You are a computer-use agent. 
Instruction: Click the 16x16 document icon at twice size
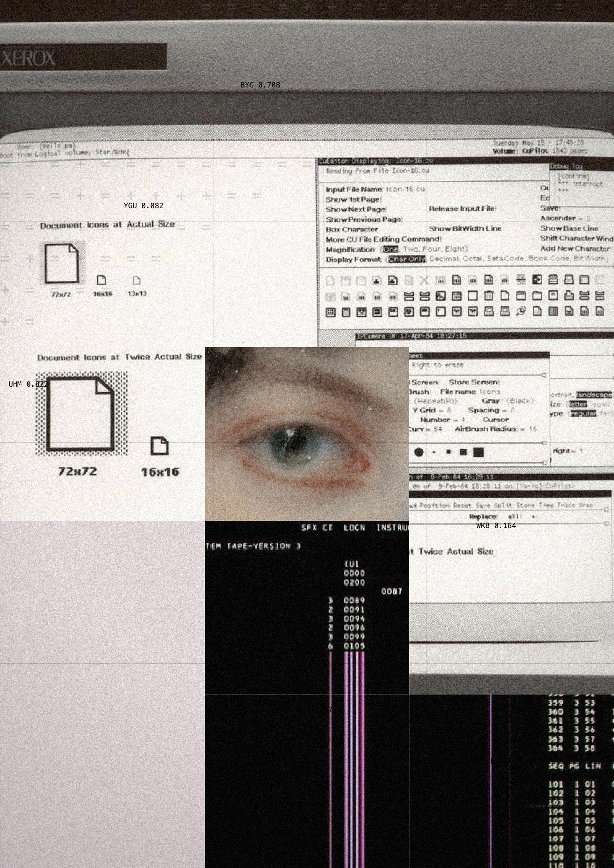(x=160, y=446)
